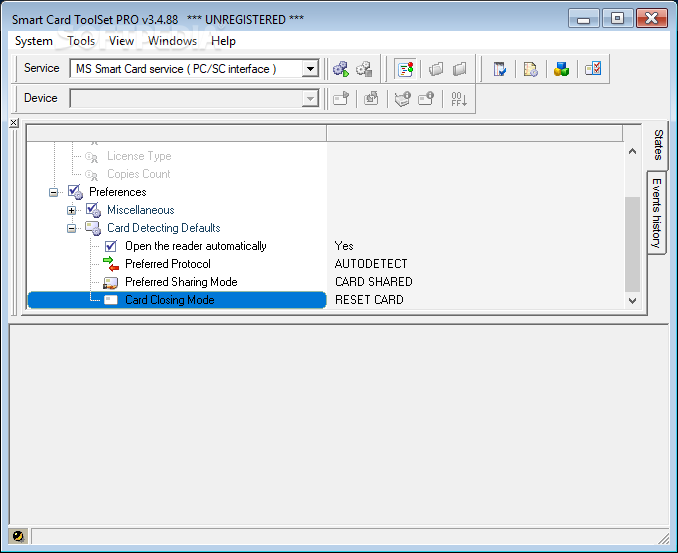Click the notebook with blue checkmark icon
Image resolution: width=678 pixels, height=553 pixels.
tap(500, 69)
